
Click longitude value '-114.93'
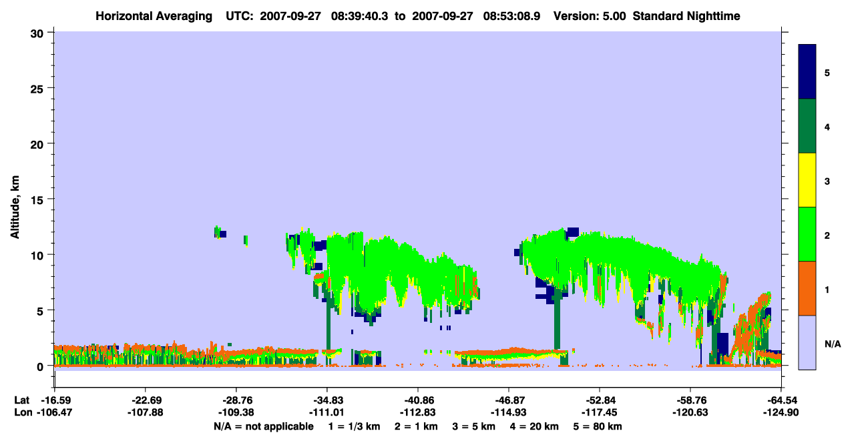point(509,412)
